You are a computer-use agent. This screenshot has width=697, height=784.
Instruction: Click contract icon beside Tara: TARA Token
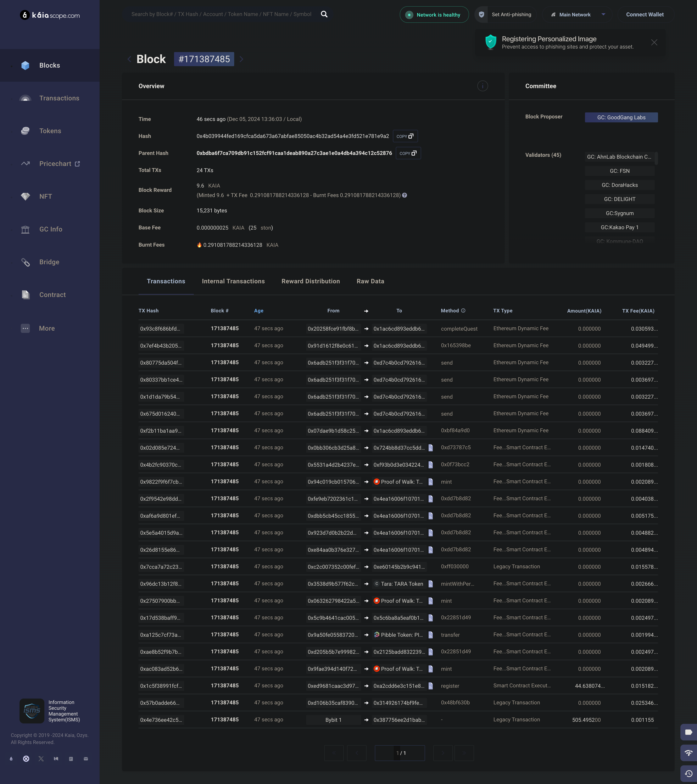430,584
